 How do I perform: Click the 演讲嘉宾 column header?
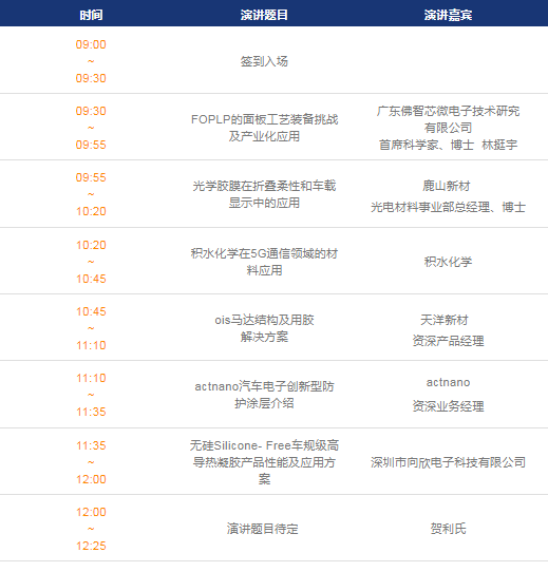[x=448, y=15]
